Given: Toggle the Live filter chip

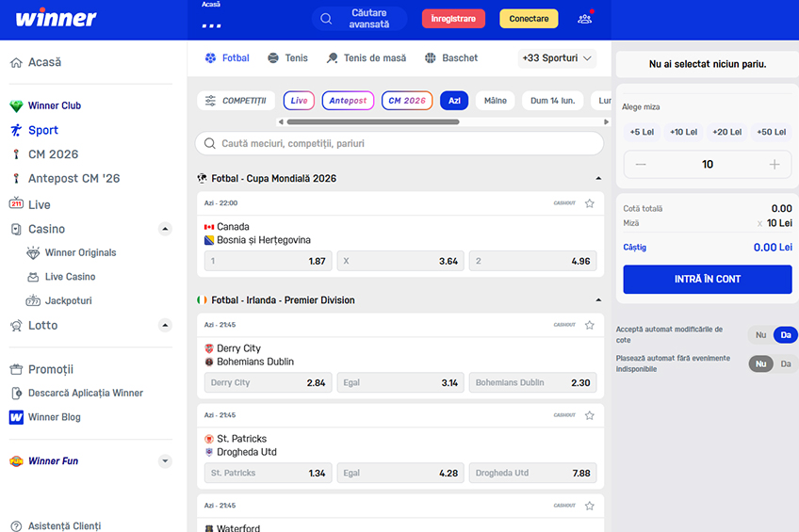Looking at the screenshot, I should [299, 101].
